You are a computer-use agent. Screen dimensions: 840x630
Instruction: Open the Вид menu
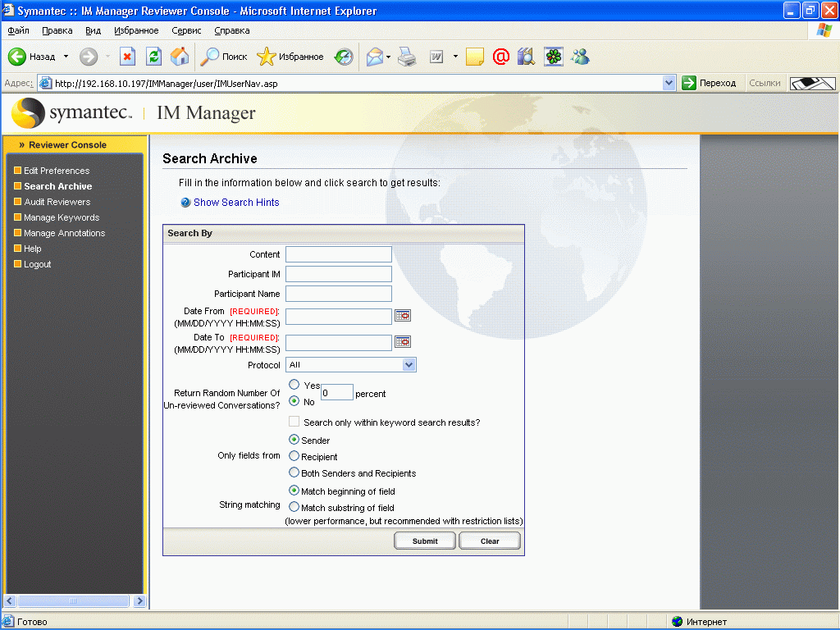[x=94, y=30]
